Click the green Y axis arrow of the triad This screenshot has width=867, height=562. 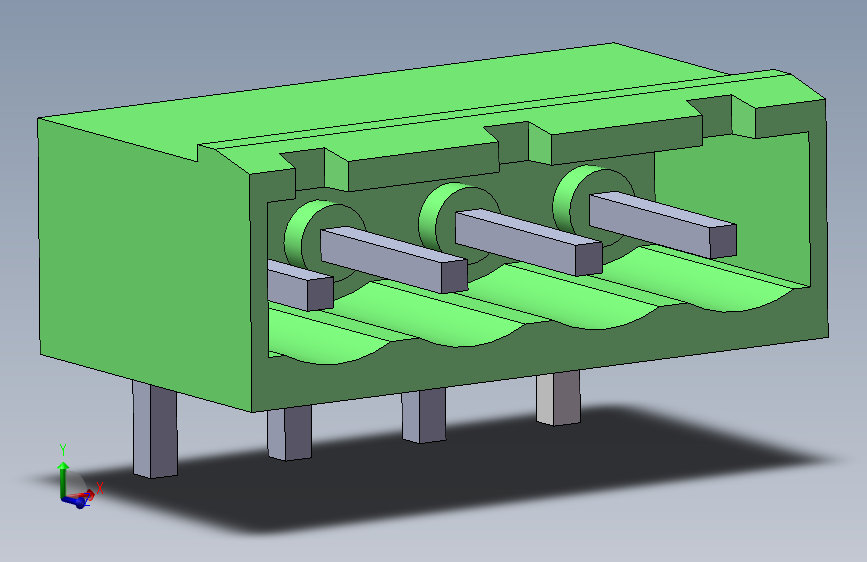tap(64, 478)
